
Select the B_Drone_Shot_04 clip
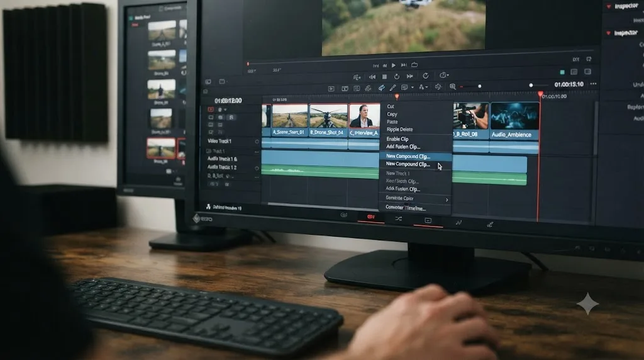pos(328,120)
